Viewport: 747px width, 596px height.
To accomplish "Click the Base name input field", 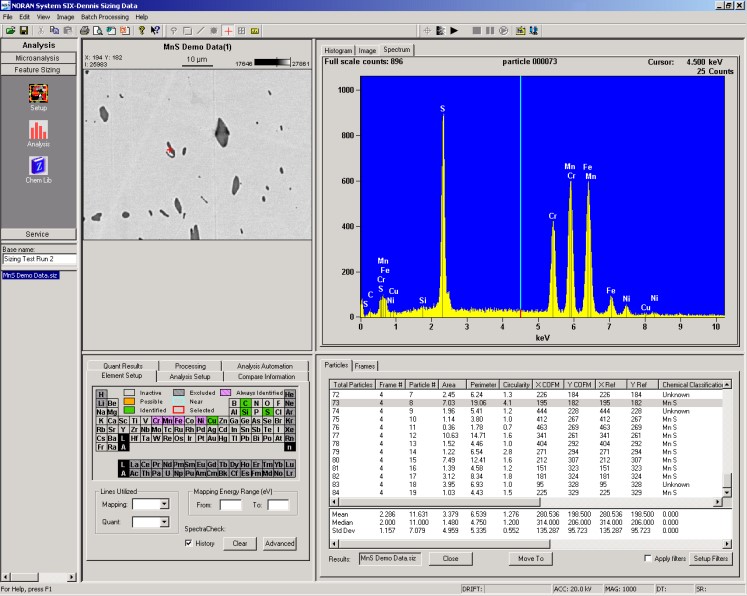I will [x=39, y=259].
